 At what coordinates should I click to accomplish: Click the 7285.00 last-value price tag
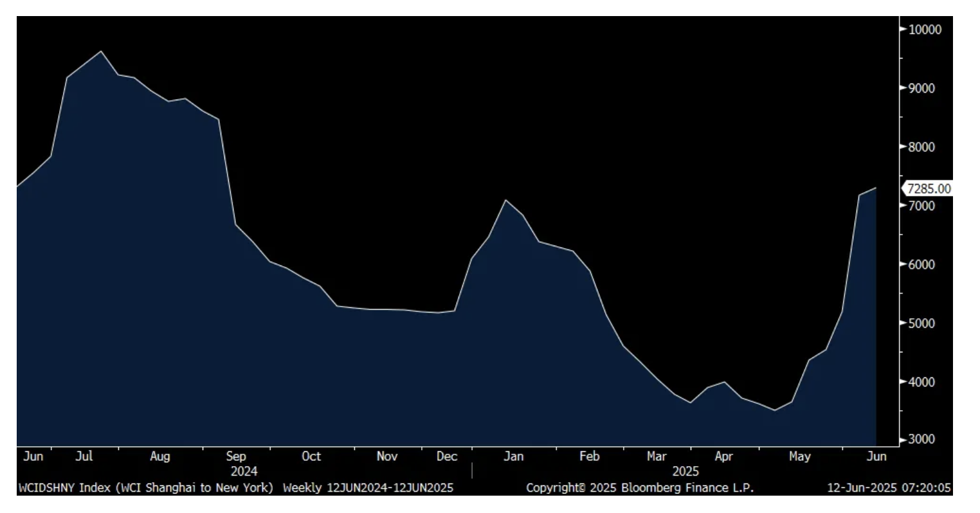coord(928,188)
